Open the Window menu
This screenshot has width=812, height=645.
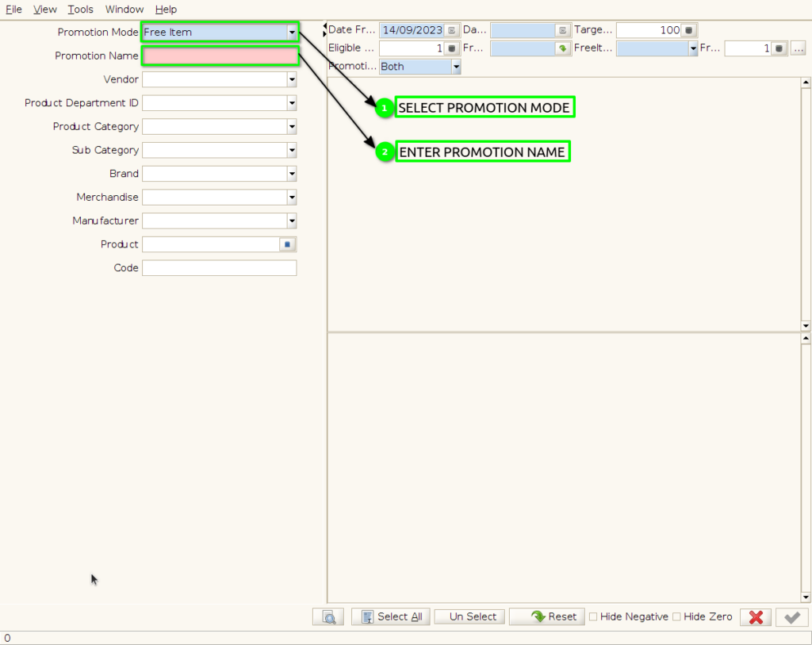click(x=124, y=10)
